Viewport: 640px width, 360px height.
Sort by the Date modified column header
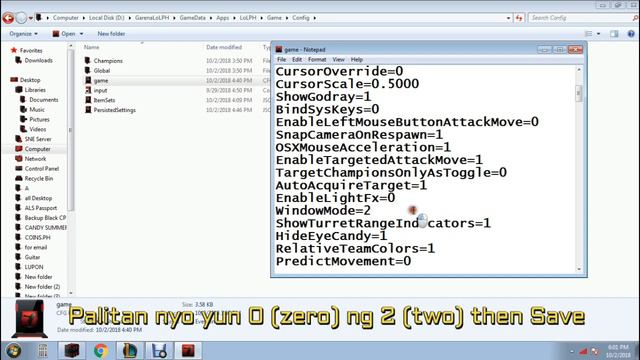point(224,47)
